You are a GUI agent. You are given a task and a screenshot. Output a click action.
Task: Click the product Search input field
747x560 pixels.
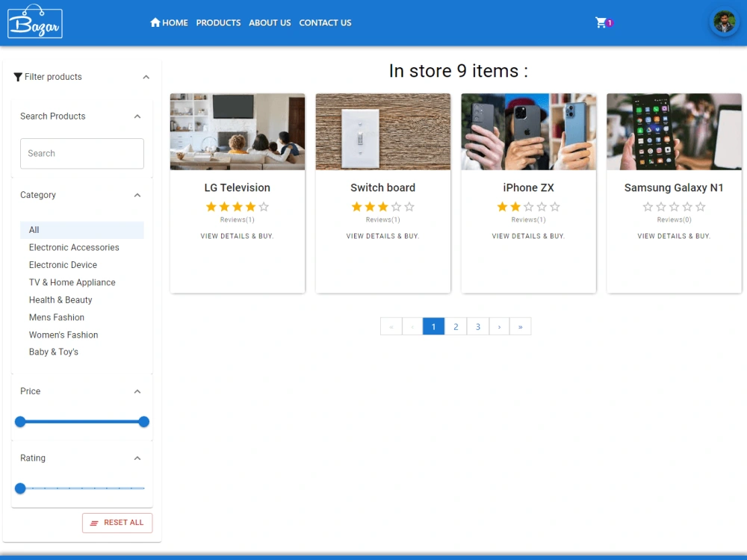(82, 153)
